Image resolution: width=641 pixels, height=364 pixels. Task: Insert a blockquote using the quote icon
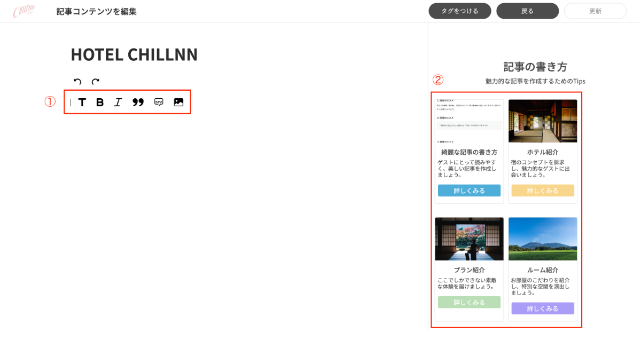coord(138,102)
